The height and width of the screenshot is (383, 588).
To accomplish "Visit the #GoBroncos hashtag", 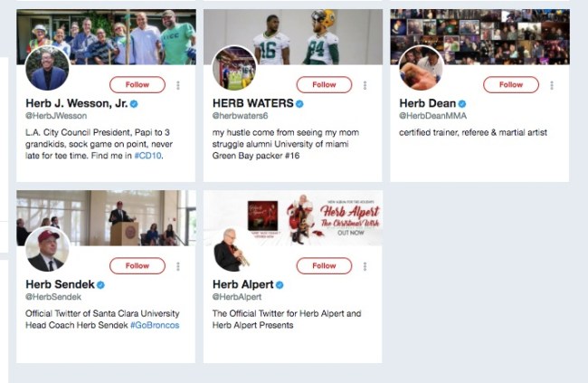I will [x=155, y=325].
